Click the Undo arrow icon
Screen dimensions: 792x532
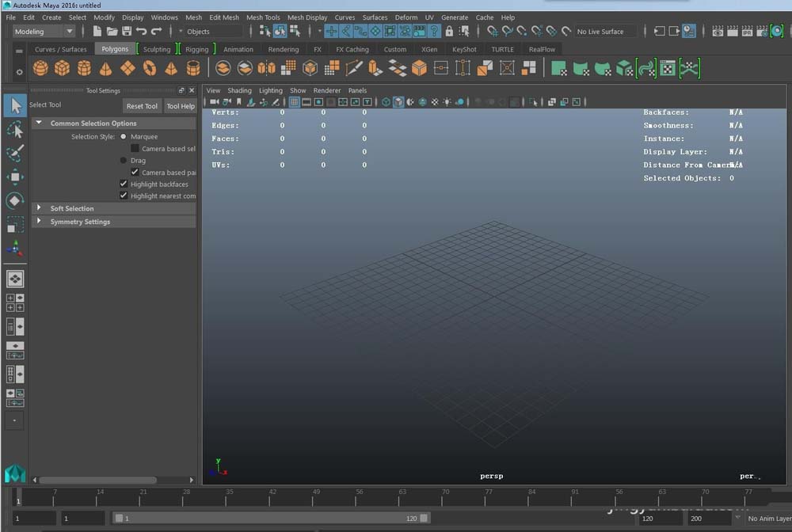coord(141,32)
